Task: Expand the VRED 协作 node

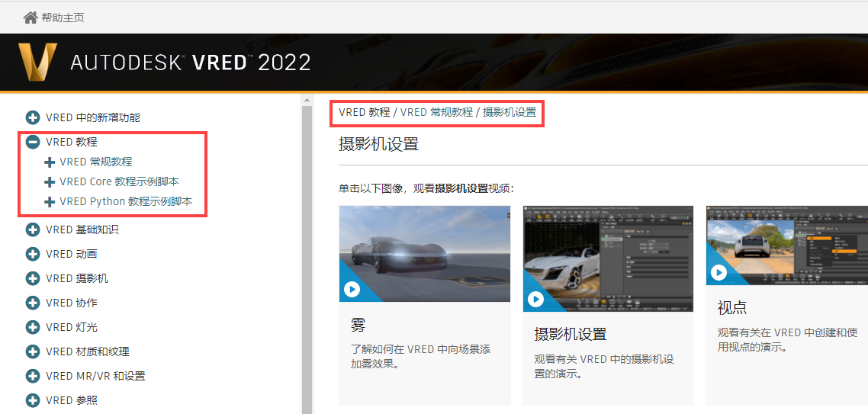Action: tap(33, 303)
